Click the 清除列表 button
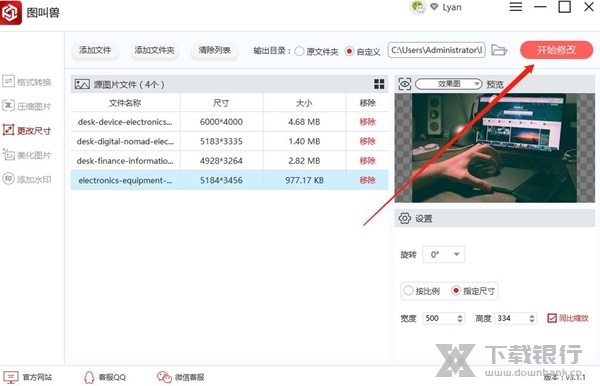This screenshot has height=386, width=600. [x=214, y=50]
